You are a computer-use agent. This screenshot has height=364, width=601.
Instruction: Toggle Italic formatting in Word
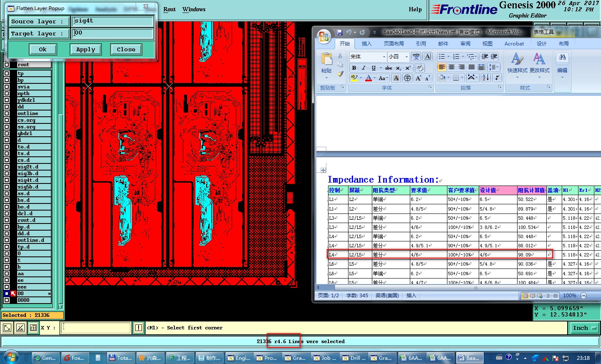[x=364, y=68]
